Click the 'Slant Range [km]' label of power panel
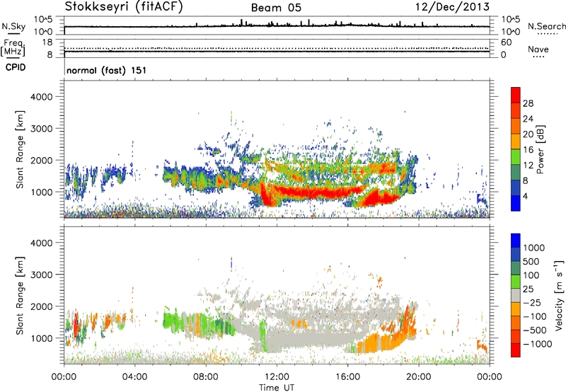Screen dimensions: 566x392 [x=20, y=149]
